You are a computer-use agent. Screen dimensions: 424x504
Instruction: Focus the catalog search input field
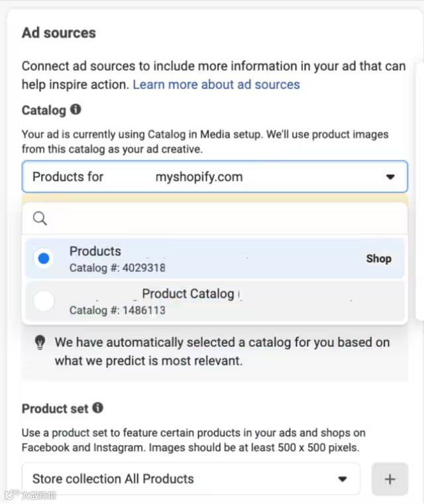tap(219, 218)
